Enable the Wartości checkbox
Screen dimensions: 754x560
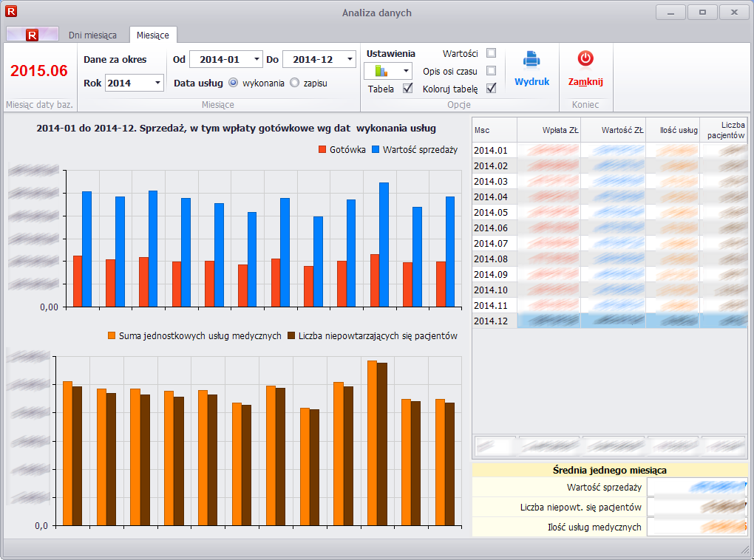491,53
